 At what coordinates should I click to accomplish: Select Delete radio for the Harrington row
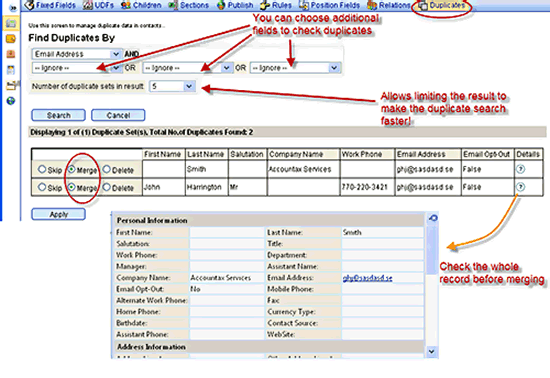point(107,187)
